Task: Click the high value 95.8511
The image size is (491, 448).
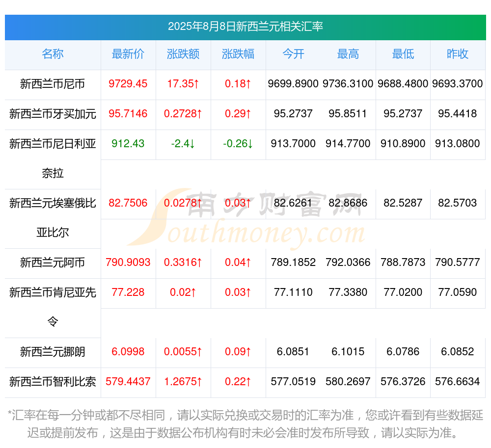Action: coord(348,113)
